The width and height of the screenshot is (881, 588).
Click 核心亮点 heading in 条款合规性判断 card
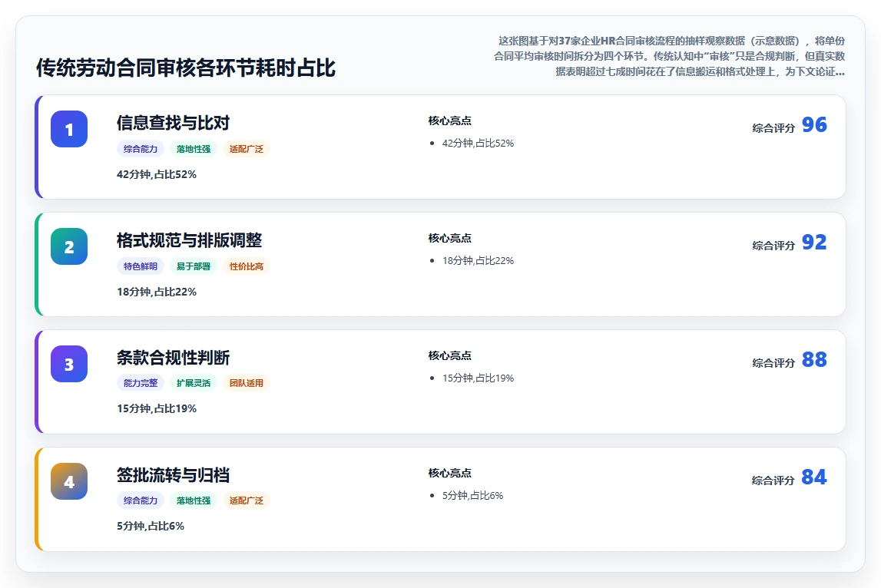click(449, 355)
